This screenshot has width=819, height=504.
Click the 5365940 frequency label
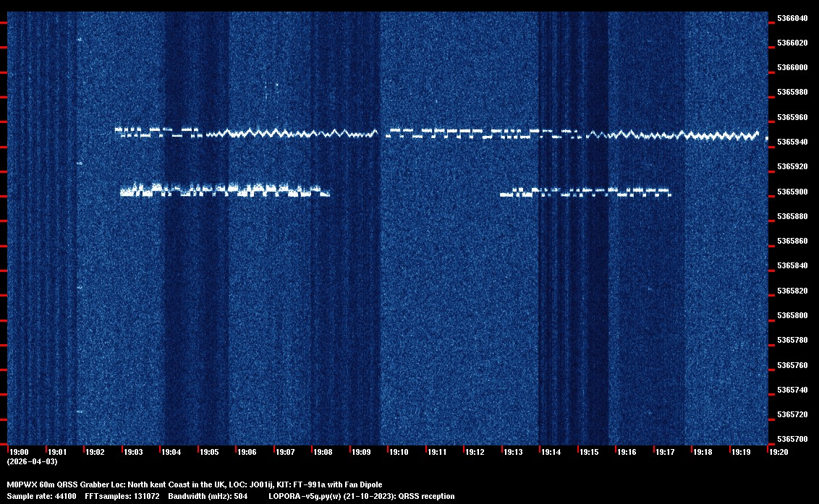pos(792,142)
